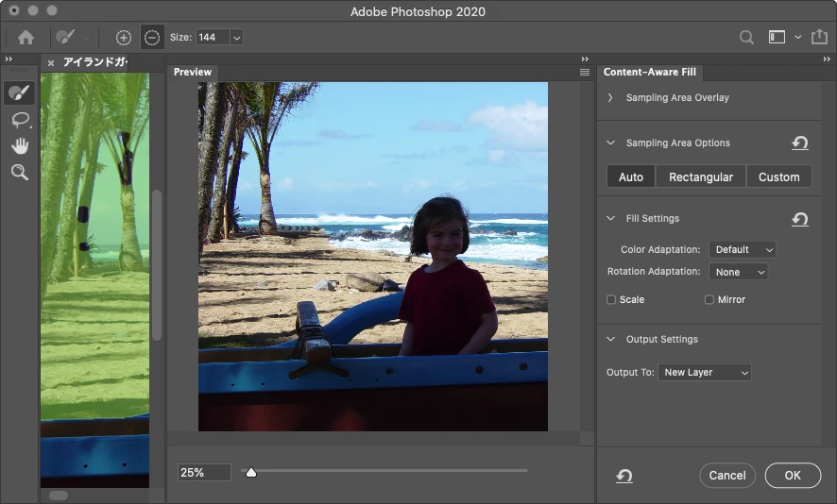
Task: Reset Fill Settings to default
Action: point(799,219)
